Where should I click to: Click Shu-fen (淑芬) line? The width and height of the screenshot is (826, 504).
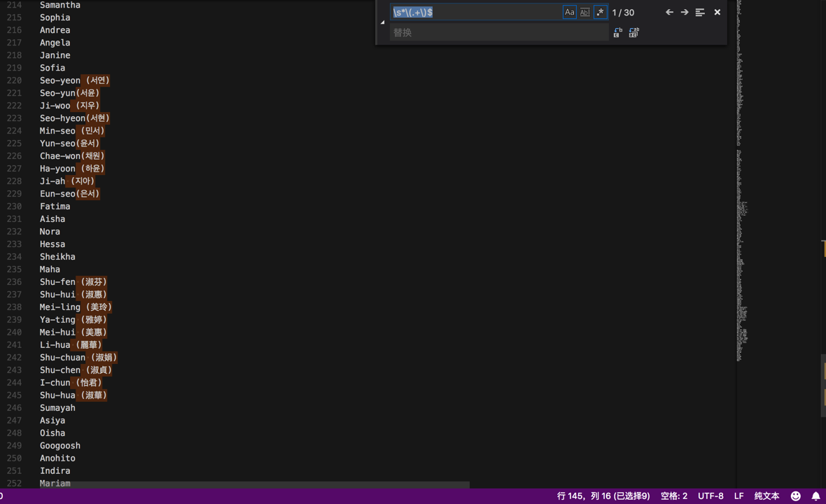73,282
